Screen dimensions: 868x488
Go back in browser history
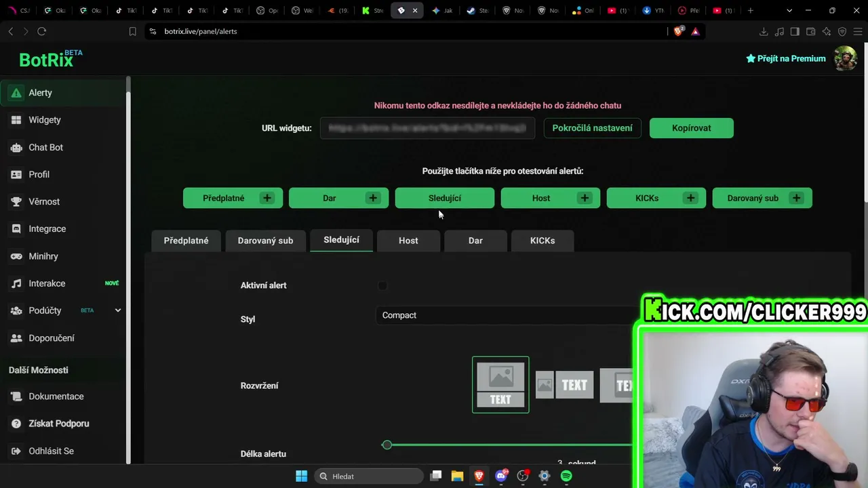[11, 31]
